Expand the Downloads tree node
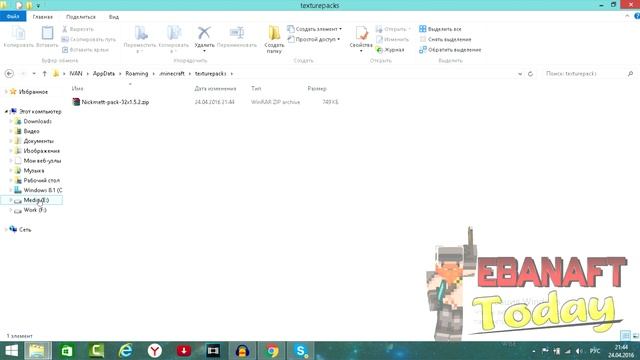This screenshot has height=360, width=640. (x=11, y=121)
